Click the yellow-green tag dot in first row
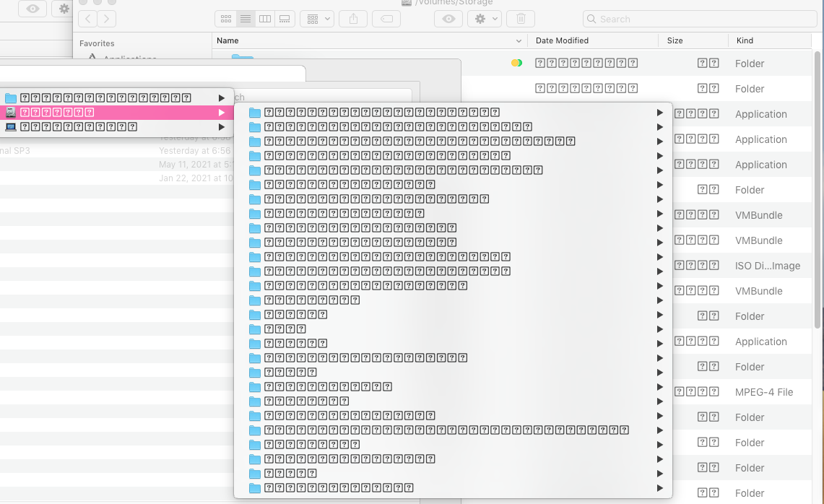The width and height of the screenshot is (824, 504). (516, 63)
